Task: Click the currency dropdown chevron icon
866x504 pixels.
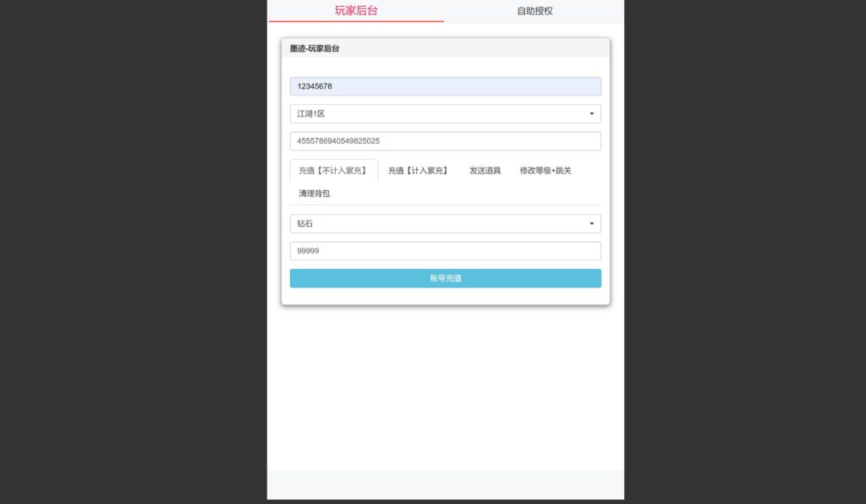Action: coord(592,223)
